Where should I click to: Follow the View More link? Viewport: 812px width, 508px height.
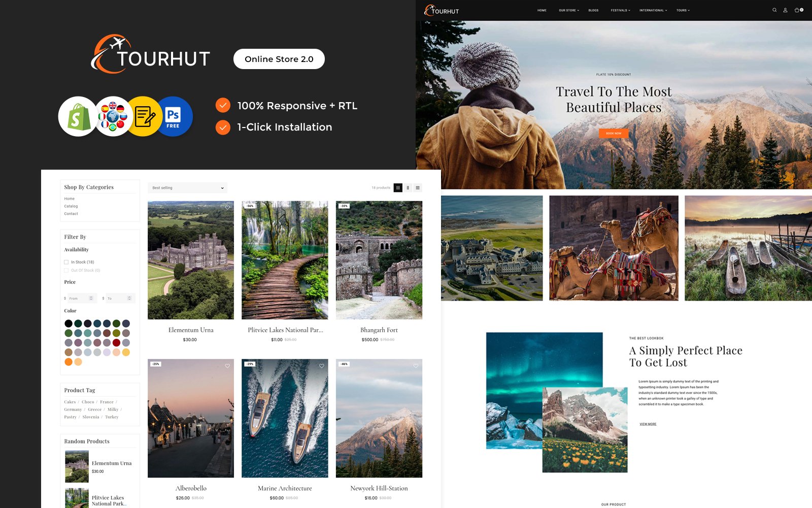648,424
